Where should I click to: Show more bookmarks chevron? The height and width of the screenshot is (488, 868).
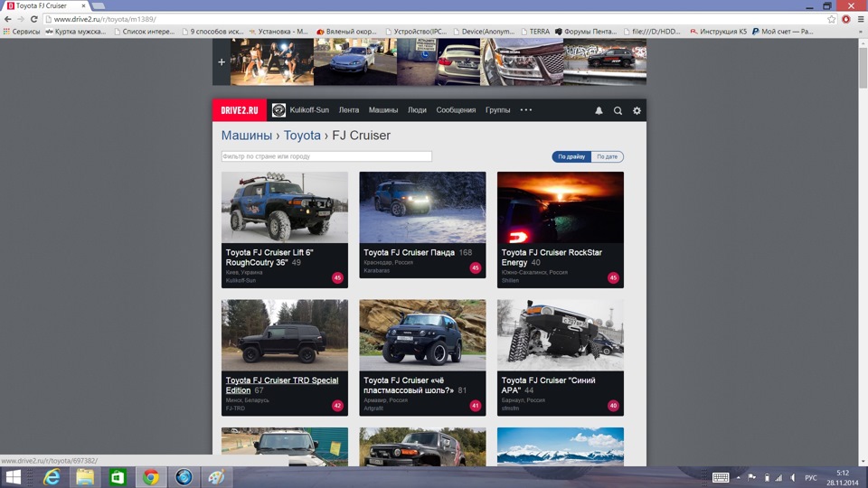pos(861,32)
